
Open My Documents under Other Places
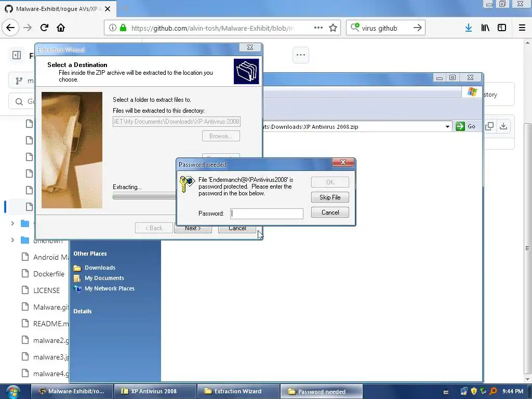coord(104,278)
